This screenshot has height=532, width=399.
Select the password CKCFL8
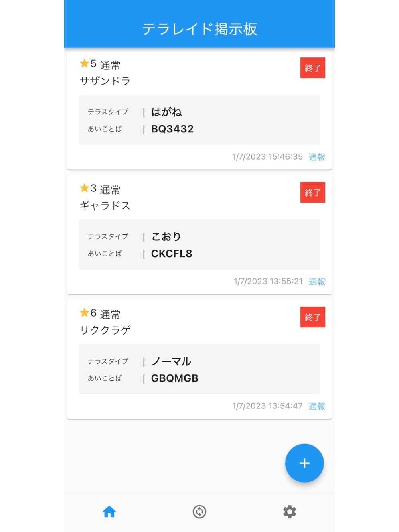172,254
